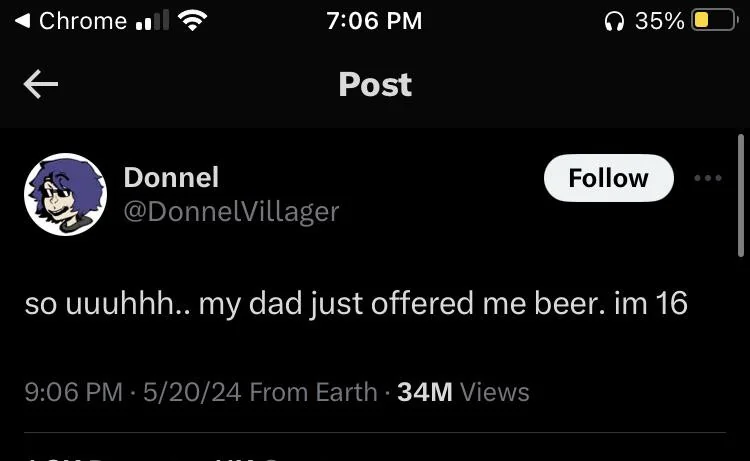Tap the 7:06 PM status bar clock
This screenshot has width=750, height=461.
[x=374, y=21]
